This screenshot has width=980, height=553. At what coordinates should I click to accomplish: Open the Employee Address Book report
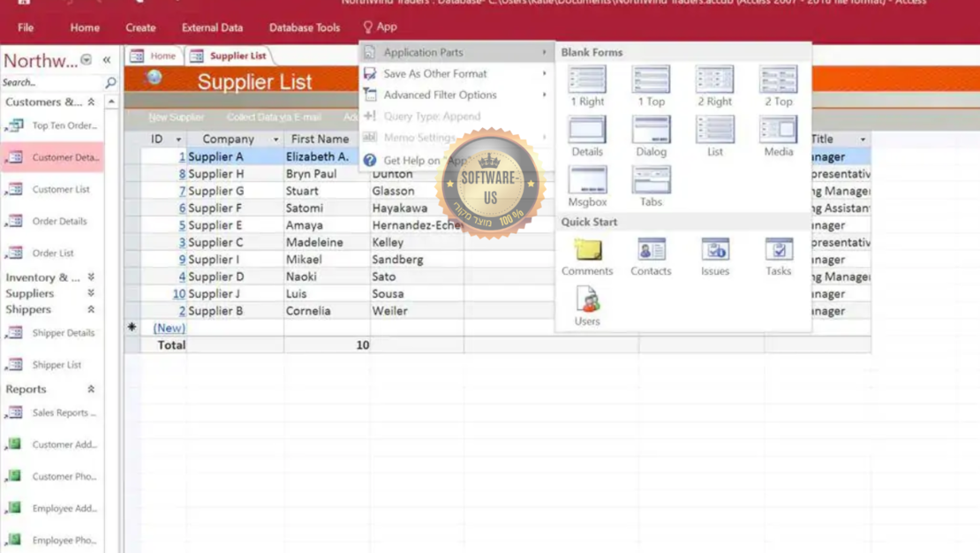pyautogui.click(x=52, y=509)
